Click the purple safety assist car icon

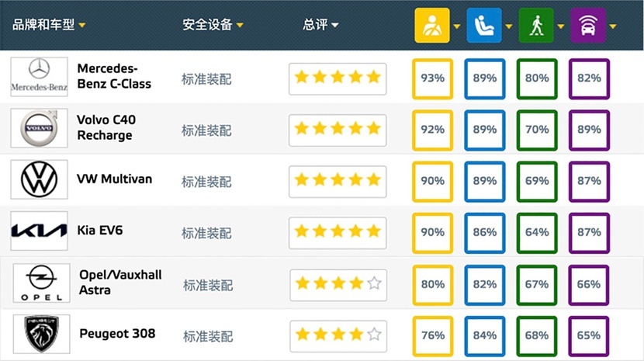588,26
